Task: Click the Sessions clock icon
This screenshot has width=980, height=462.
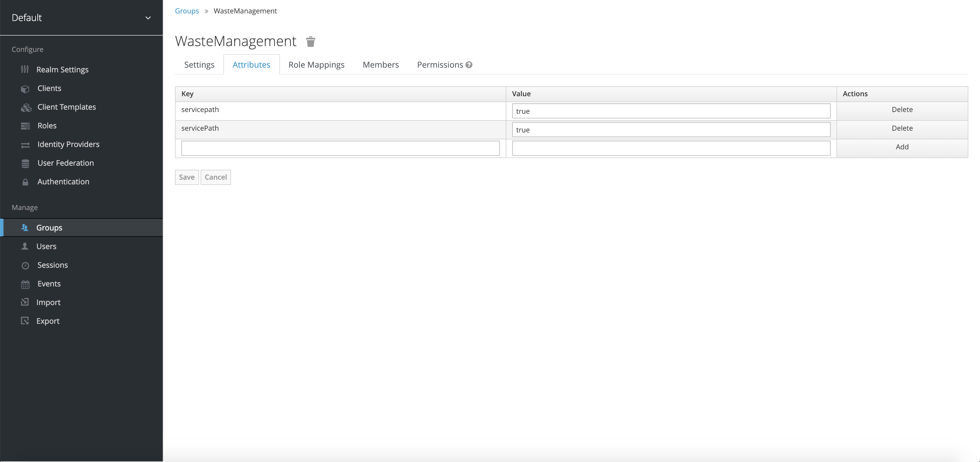Action: (25, 266)
